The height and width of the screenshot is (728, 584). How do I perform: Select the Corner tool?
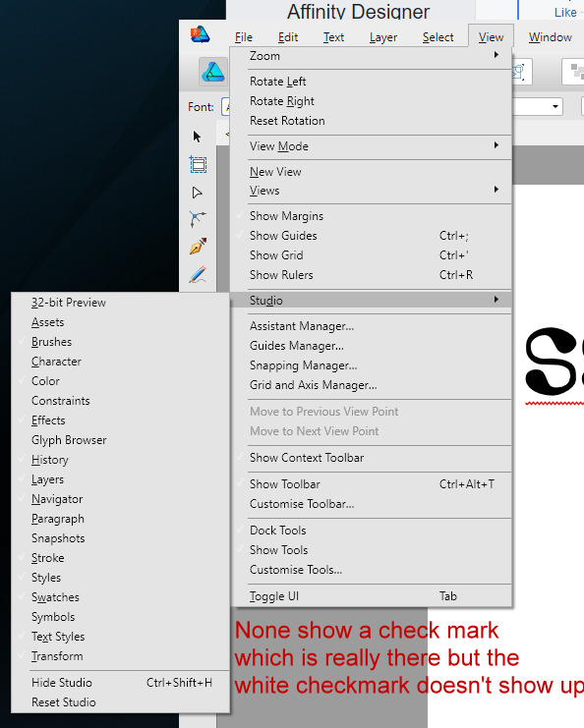pos(198,219)
